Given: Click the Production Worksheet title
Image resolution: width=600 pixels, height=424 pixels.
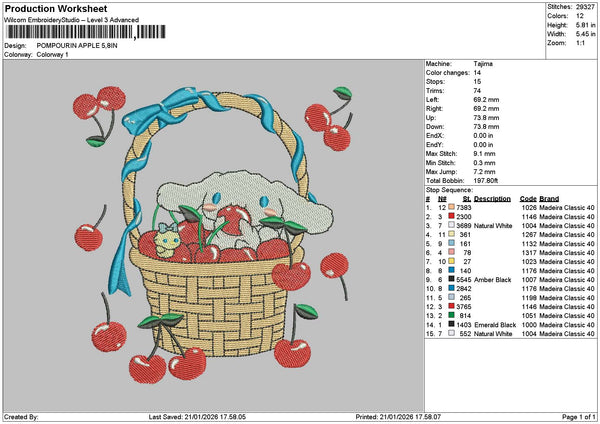Looking at the screenshot, I should 56,8.
